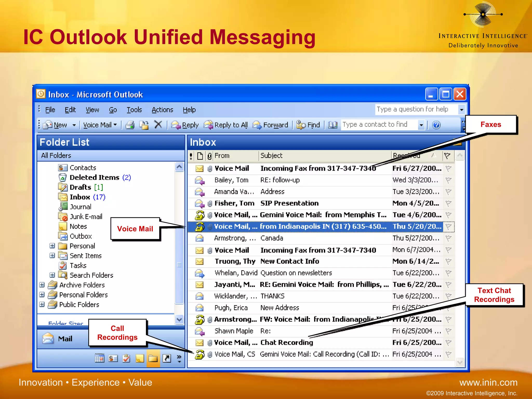Click the blue Help question icon
Viewport: 532px width, 399px height.
[436, 125]
